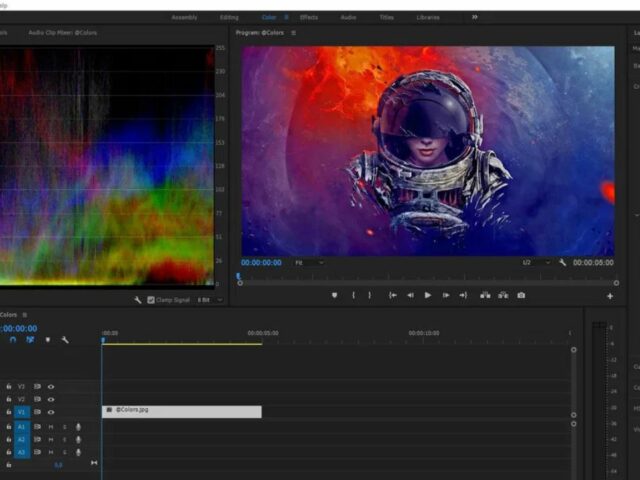Open the Audio Clip Mixer panel
Viewport: 640px width, 480px height.
(62, 33)
